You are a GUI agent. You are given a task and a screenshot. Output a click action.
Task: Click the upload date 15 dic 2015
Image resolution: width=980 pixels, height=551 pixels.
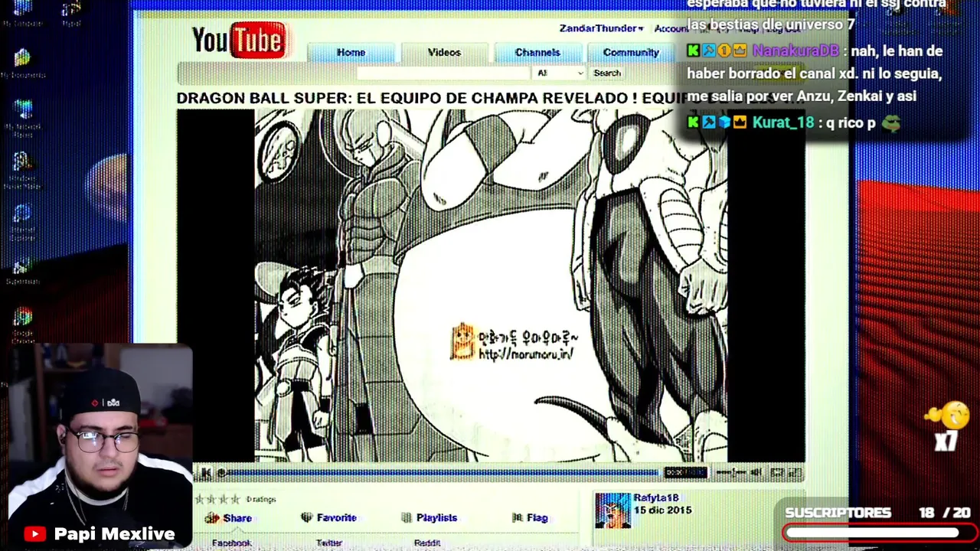pos(662,510)
